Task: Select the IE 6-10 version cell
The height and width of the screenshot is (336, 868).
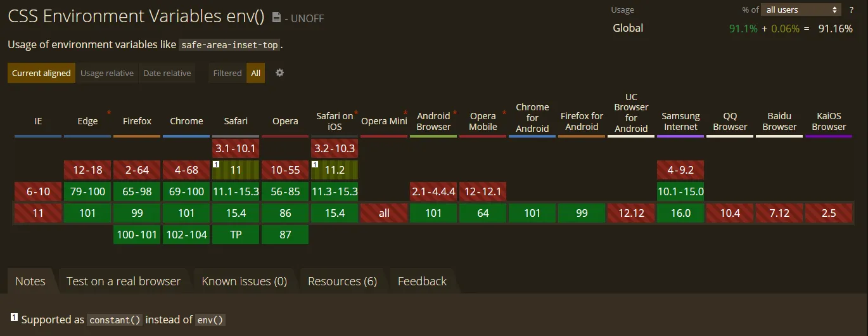Action: [38, 191]
